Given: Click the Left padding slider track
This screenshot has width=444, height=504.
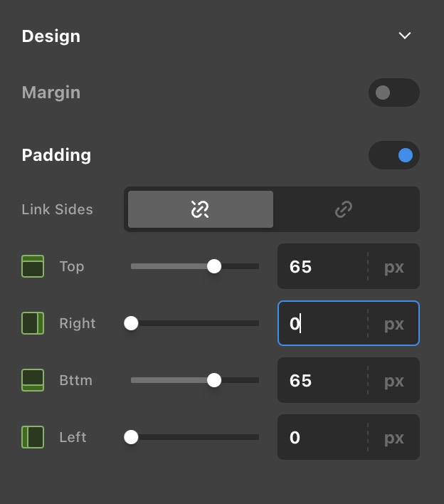Looking at the screenshot, I should pos(199,437).
